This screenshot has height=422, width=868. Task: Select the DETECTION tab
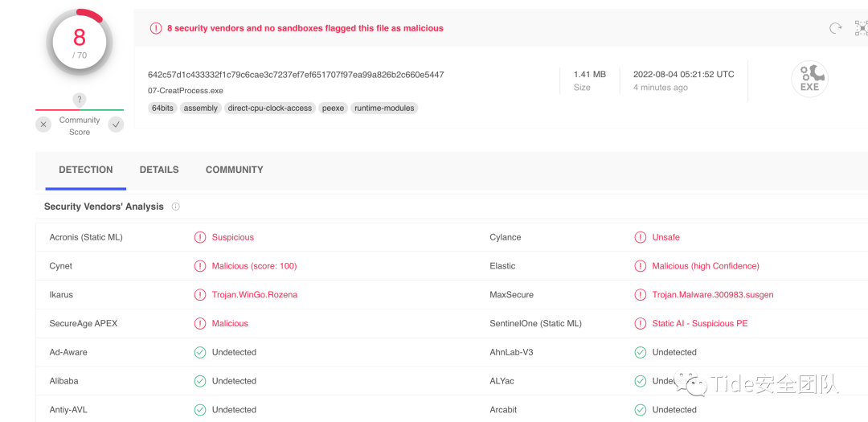tap(86, 170)
